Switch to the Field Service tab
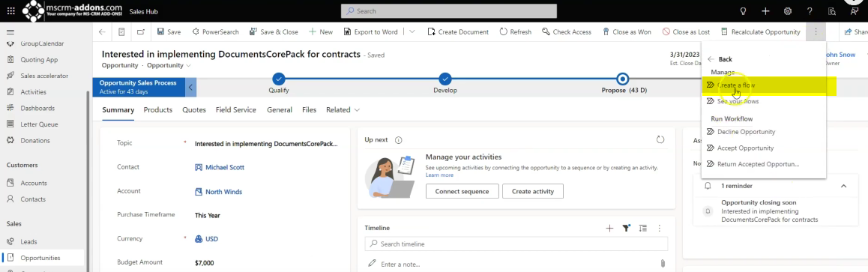 tap(236, 110)
